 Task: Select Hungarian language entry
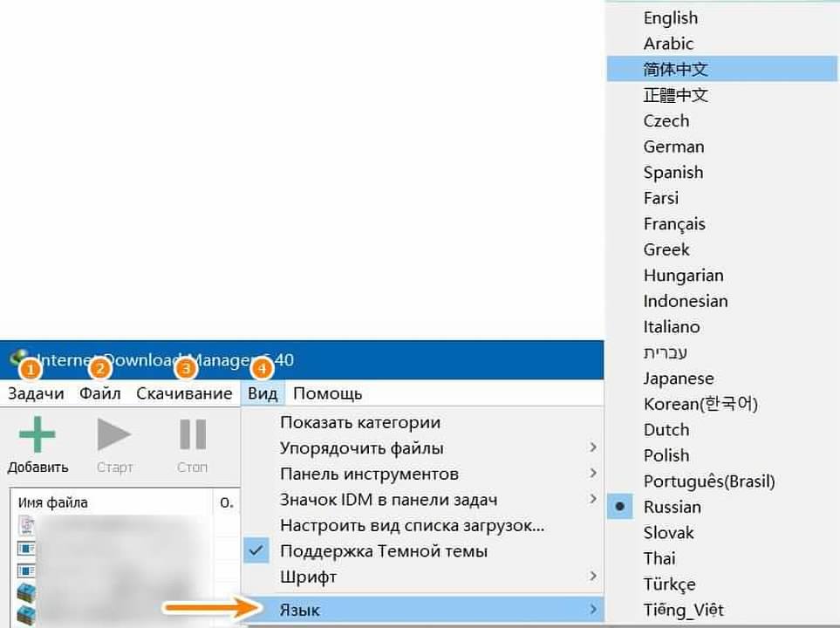722,275
